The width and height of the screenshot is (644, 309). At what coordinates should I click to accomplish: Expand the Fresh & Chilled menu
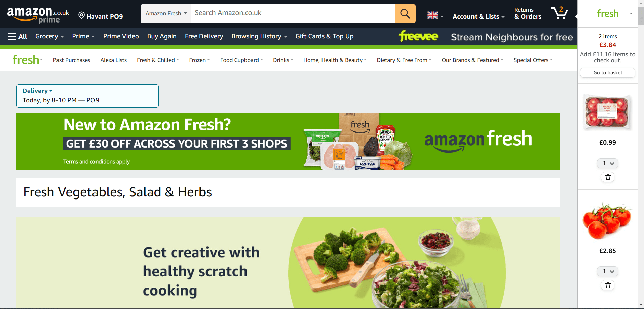tap(158, 60)
